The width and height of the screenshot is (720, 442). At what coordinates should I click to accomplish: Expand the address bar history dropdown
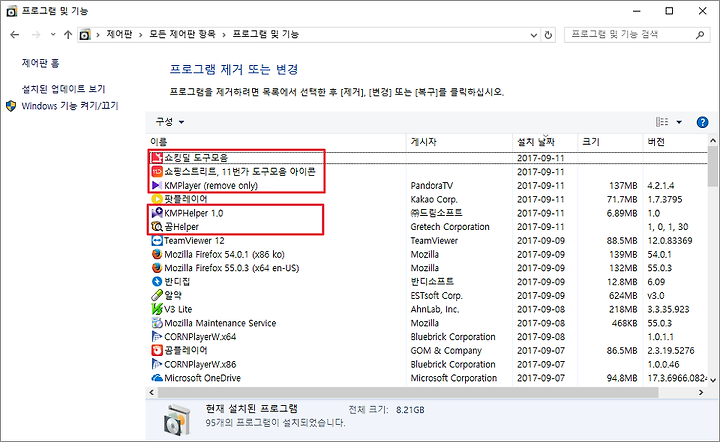click(x=533, y=35)
